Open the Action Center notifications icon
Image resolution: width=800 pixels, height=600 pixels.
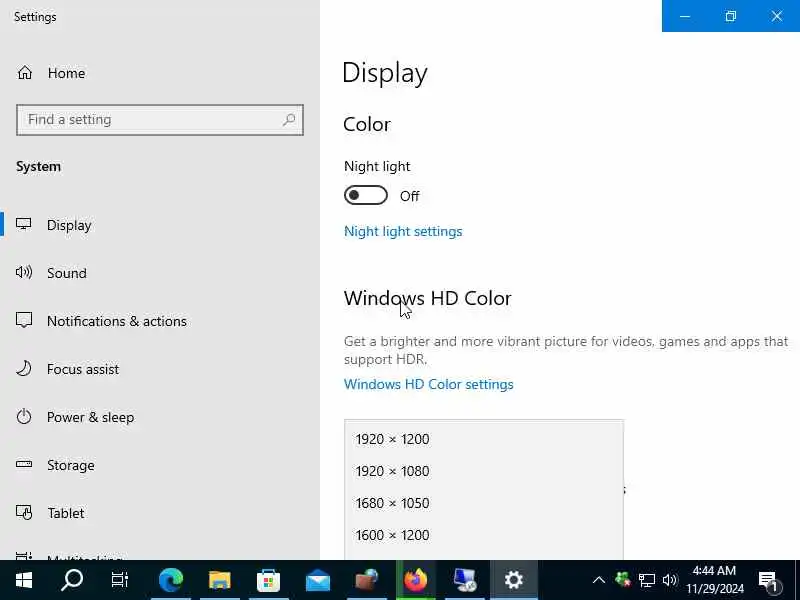pyautogui.click(x=769, y=581)
